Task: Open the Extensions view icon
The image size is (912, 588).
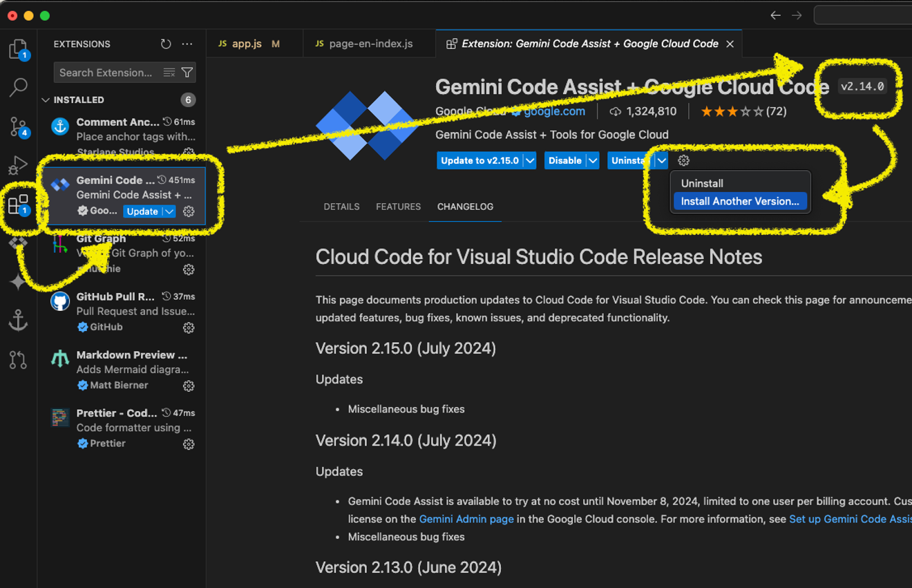Action: (x=18, y=205)
